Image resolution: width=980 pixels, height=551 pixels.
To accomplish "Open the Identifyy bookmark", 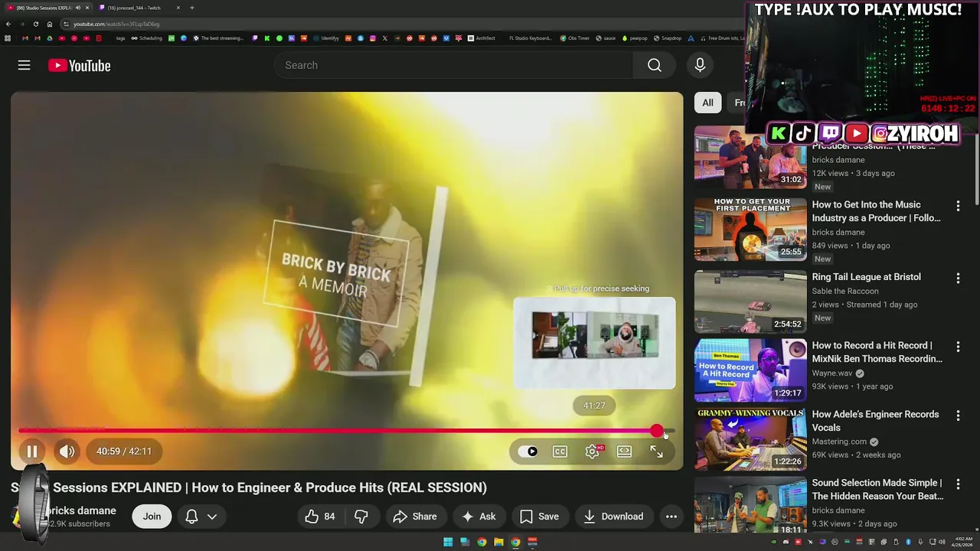I will click(x=326, y=38).
